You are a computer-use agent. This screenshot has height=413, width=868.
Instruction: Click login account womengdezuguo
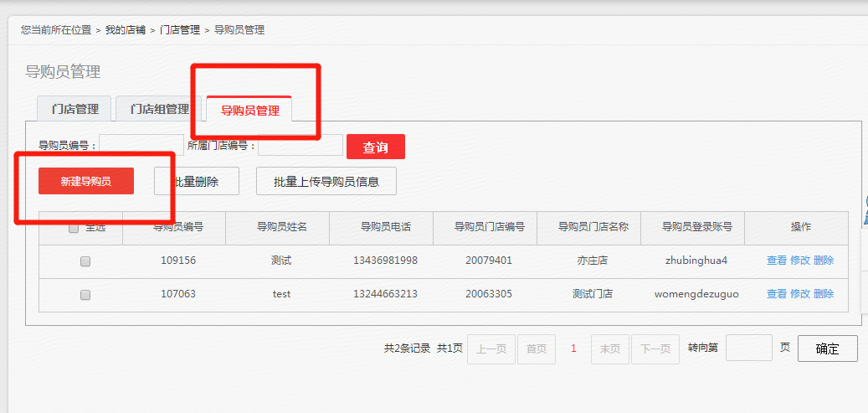[x=696, y=294]
